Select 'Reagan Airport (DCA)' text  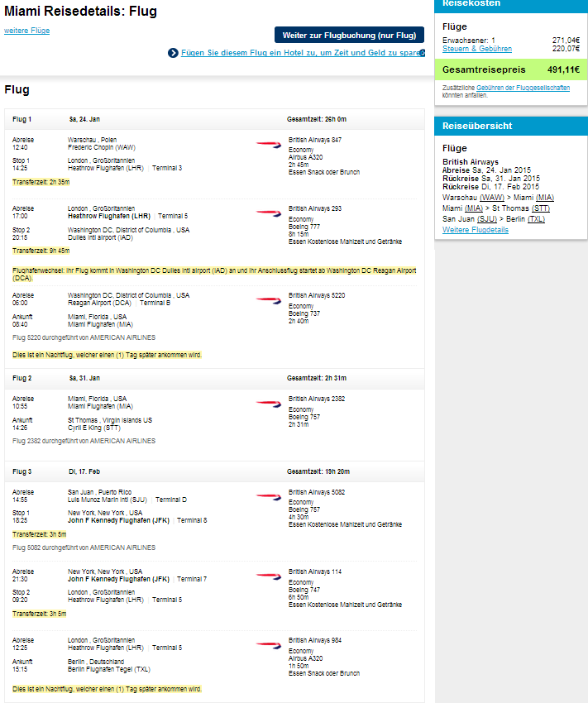coord(99,303)
